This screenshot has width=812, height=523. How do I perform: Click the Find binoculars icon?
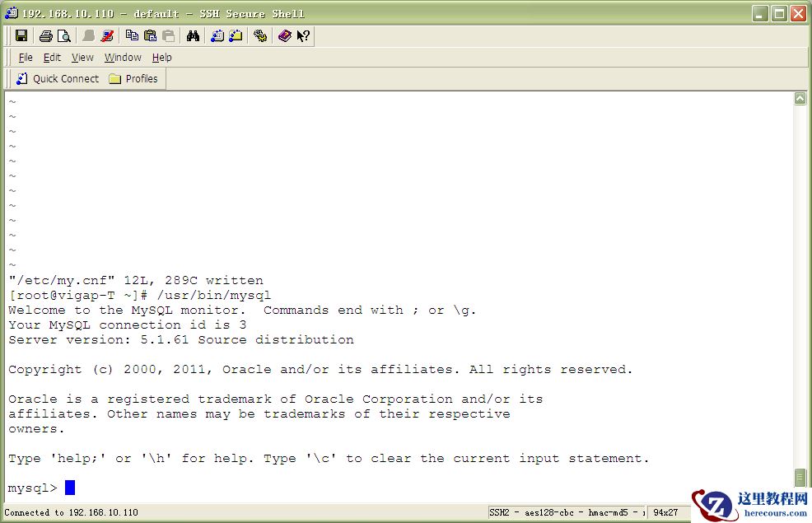(194, 35)
